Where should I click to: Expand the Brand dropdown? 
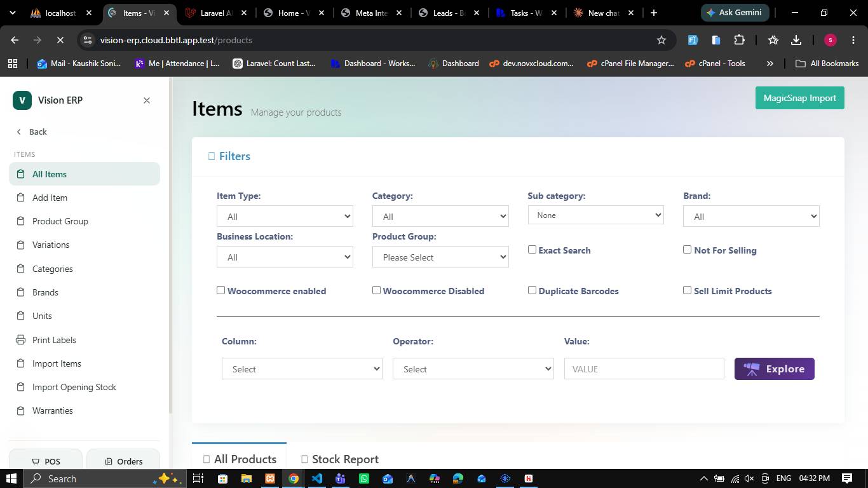[751, 217]
